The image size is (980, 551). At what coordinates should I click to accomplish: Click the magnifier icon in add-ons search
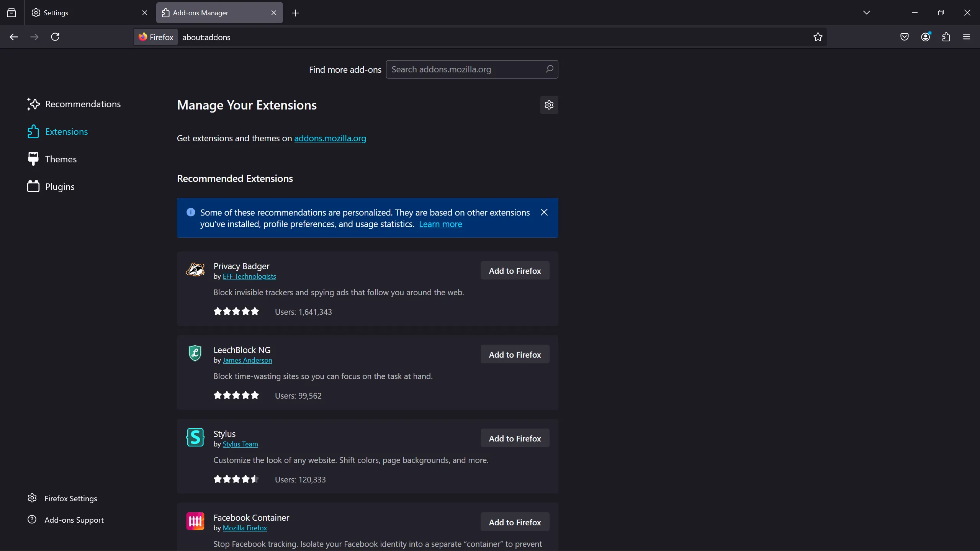[x=550, y=69]
